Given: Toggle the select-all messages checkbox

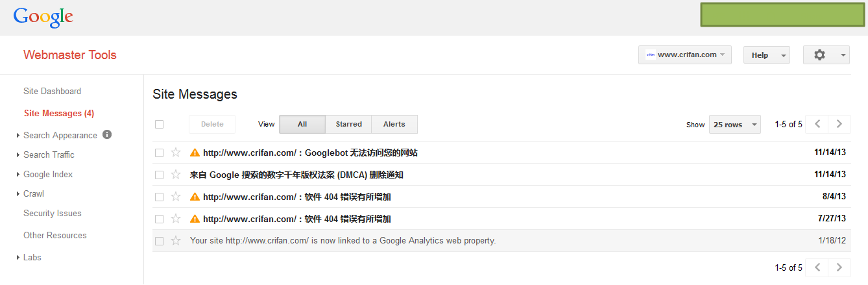Looking at the screenshot, I should click(x=160, y=124).
